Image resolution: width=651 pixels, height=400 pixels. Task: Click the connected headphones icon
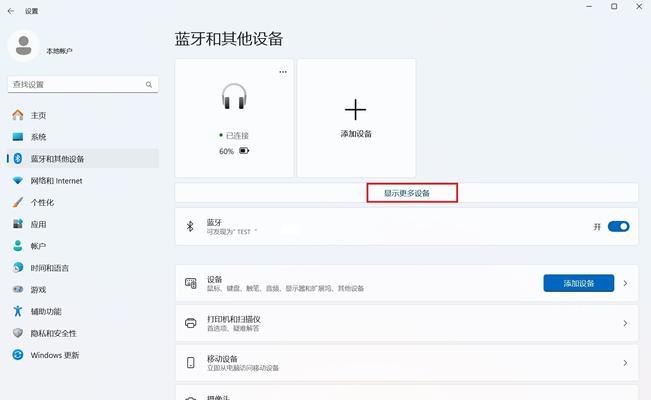(x=234, y=96)
